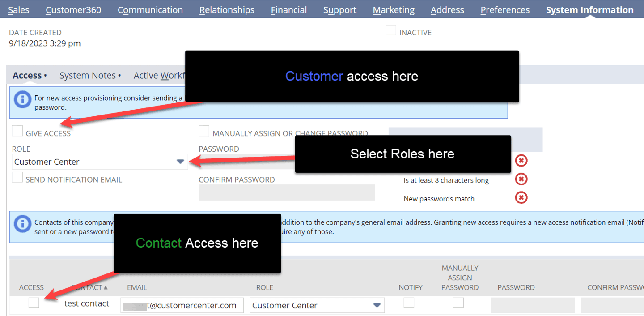Go to the Preferences tab
Viewport: 644px width, 316px height.
point(505,10)
